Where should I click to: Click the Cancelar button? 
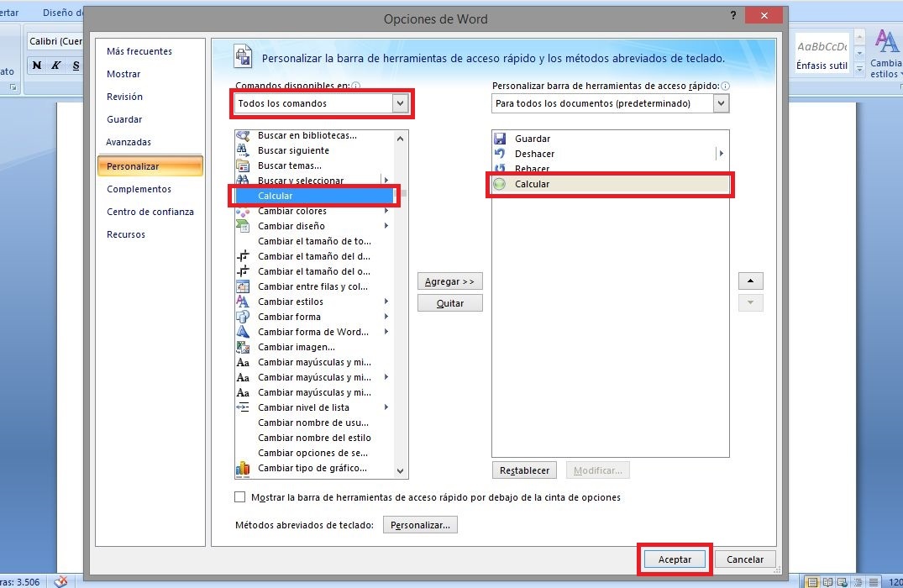745,559
